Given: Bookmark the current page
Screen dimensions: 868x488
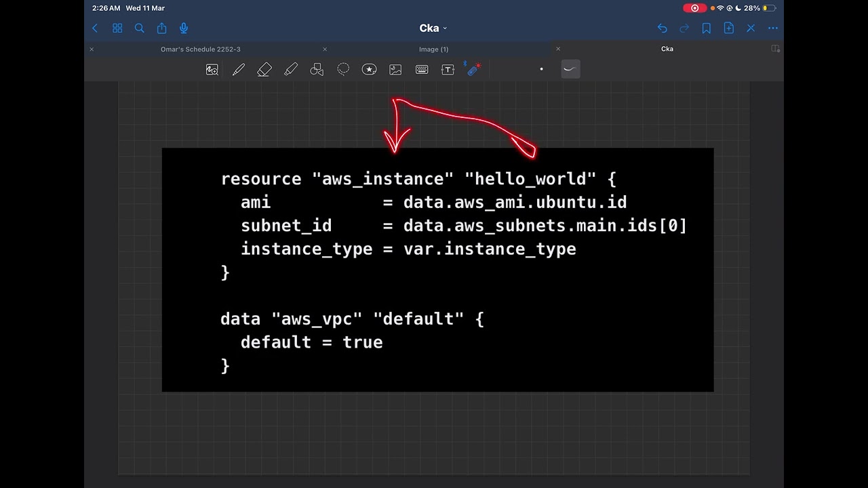Looking at the screenshot, I should pyautogui.click(x=707, y=28).
